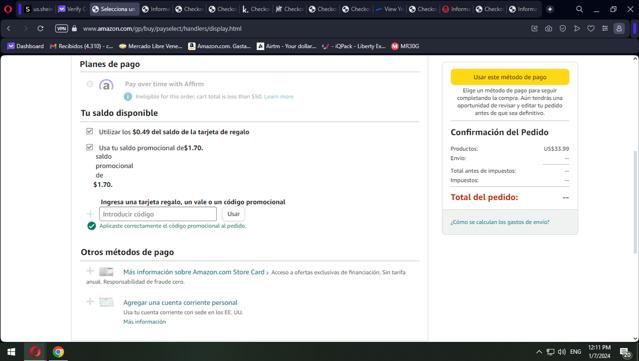Viewport: 639px width, 361px height.
Task: Click the address bar URL
Action: pos(162,29)
